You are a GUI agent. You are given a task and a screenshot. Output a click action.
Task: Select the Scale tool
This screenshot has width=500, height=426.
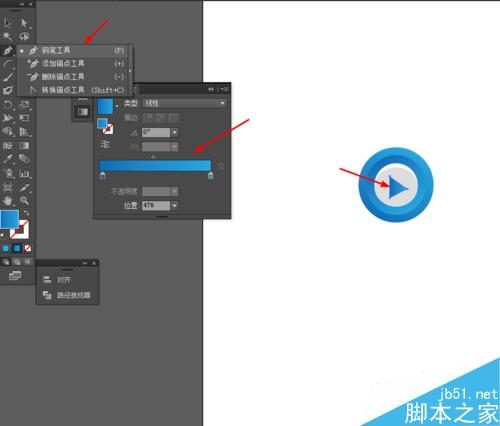(x=24, y=105)
